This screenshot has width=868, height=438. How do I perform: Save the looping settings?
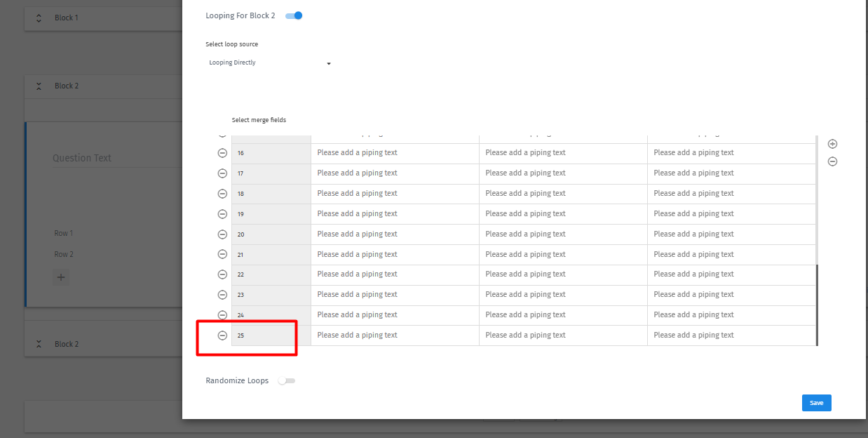(817, 403)
